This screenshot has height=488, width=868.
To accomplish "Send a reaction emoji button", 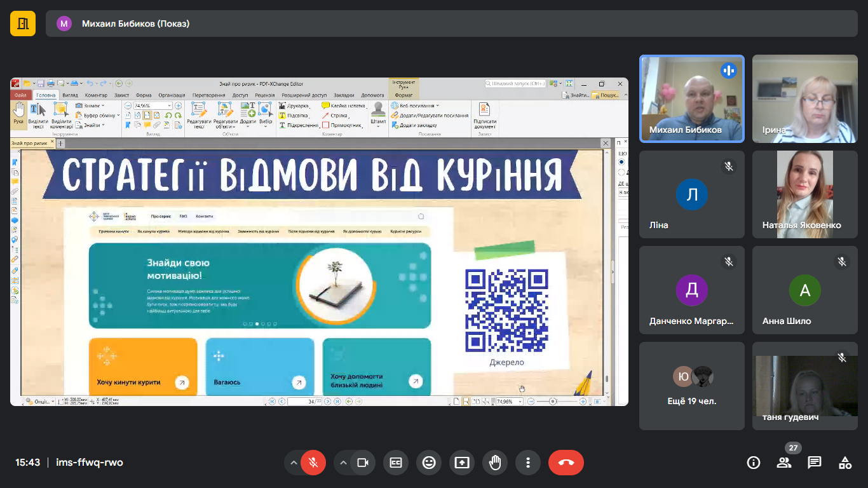I will [429, 463].
